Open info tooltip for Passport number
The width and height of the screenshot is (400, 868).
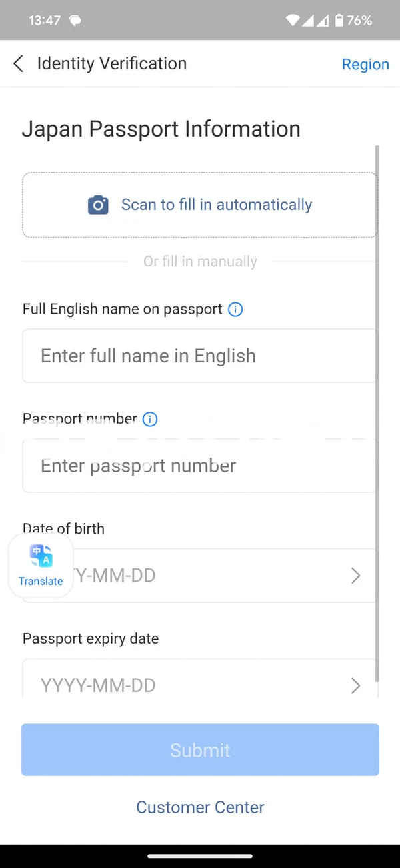pyautogui.click(x=150, y=419)
